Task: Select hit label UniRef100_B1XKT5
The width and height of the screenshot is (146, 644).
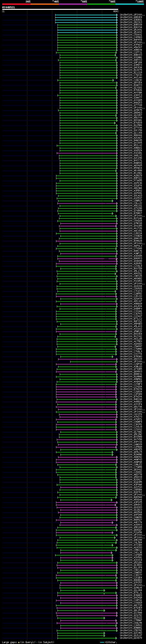Action: pyautogui.click(x=131, y=70)
